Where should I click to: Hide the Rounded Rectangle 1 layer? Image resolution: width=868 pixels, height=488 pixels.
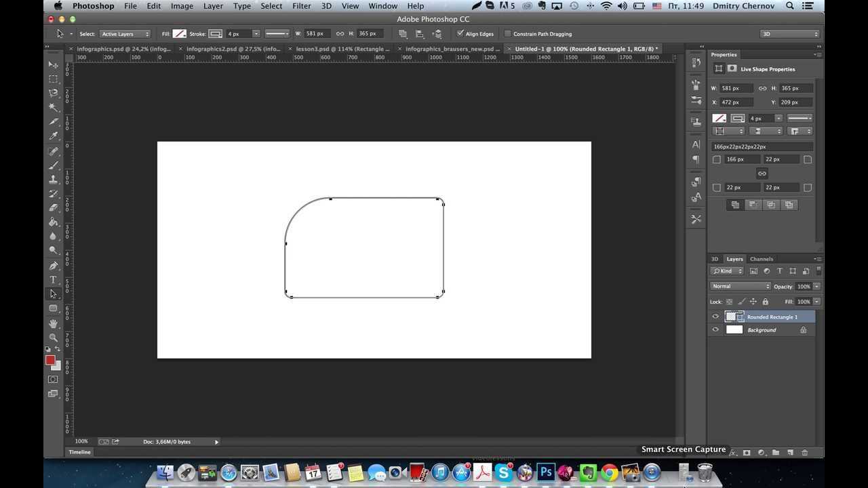pyautogui.click(x=715, y=317)
